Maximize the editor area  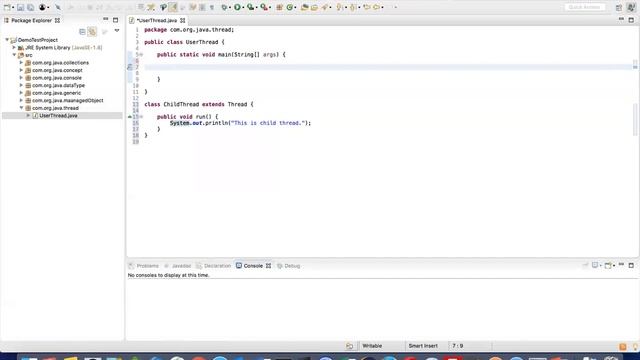pyautogui.click(x=631, y=20)
